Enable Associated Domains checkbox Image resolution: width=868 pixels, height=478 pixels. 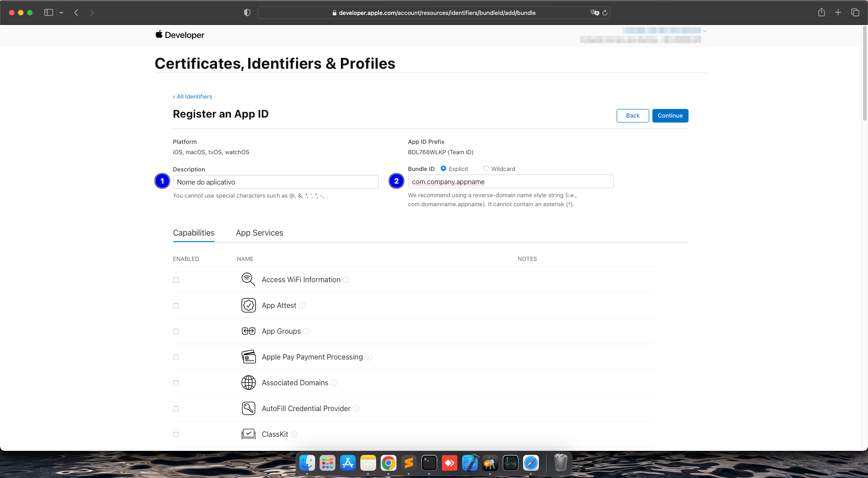[176, 383]
